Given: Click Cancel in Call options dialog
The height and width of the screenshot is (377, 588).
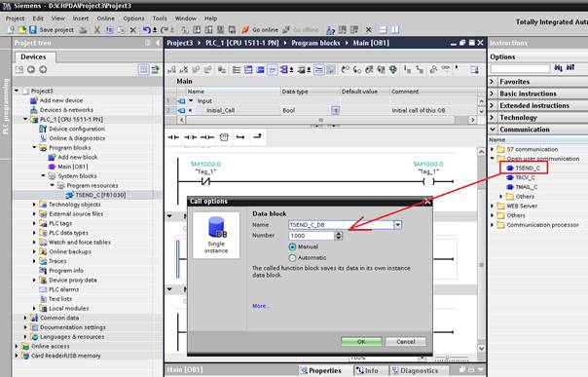Looking at the screenshot, I should click(406, 342).
